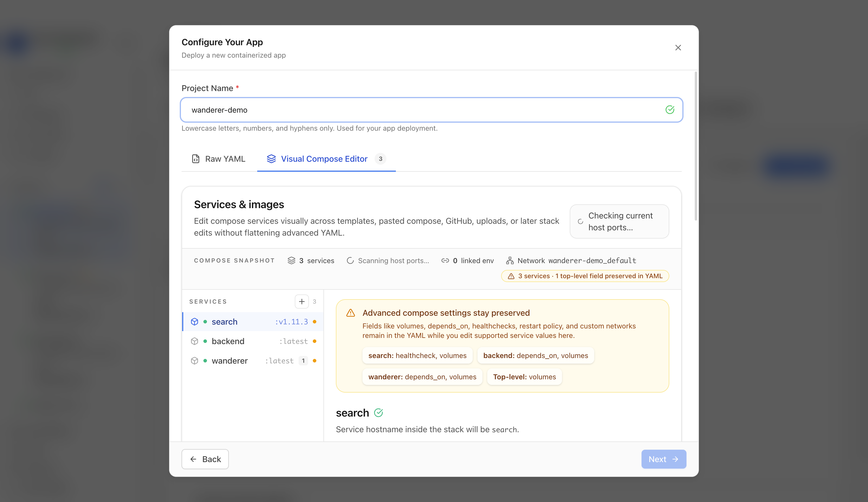Screen dimensions: 868x502
Task: Click the cube icon of search service
Action: click(x=195, y=321)
